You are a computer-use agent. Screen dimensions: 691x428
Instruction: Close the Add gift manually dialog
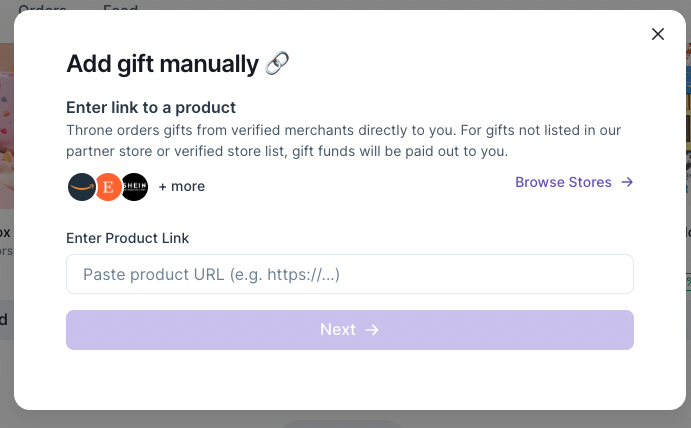658,34
